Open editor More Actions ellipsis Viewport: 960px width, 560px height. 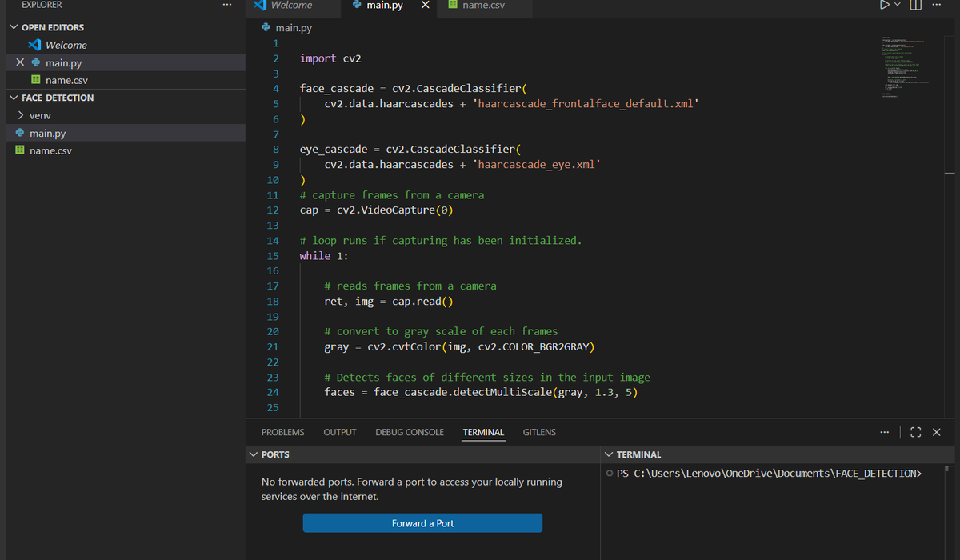point(937,6)
